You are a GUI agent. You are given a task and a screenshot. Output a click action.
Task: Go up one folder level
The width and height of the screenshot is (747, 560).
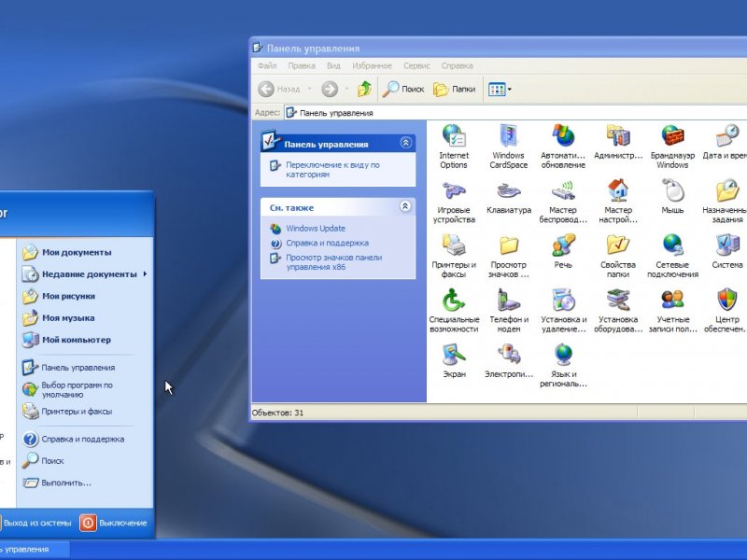(364, 89)
